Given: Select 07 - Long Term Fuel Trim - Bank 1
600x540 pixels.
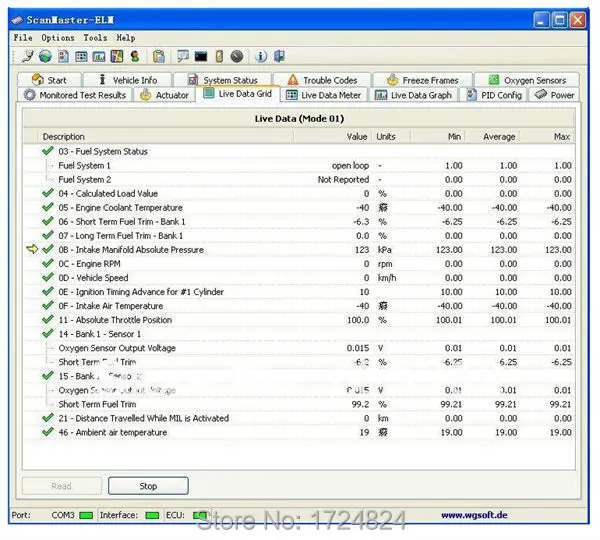Looking at the screenshot, I should tap(298, 235).
